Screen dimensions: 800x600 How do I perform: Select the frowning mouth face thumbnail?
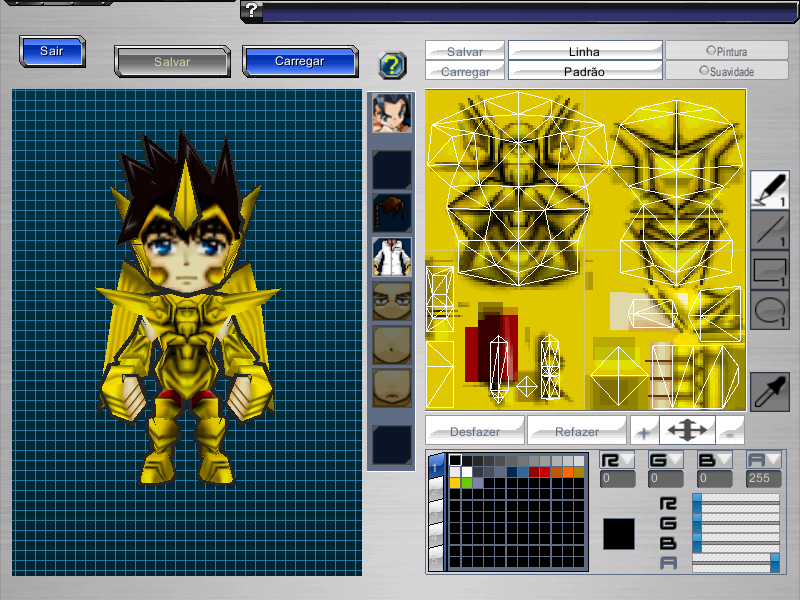tap(392, 388)
